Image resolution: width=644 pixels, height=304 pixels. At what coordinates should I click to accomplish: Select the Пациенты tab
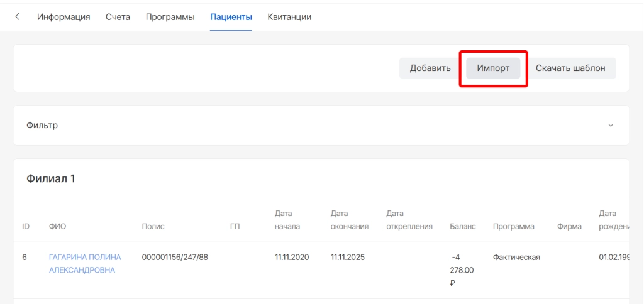click(231, 17)
